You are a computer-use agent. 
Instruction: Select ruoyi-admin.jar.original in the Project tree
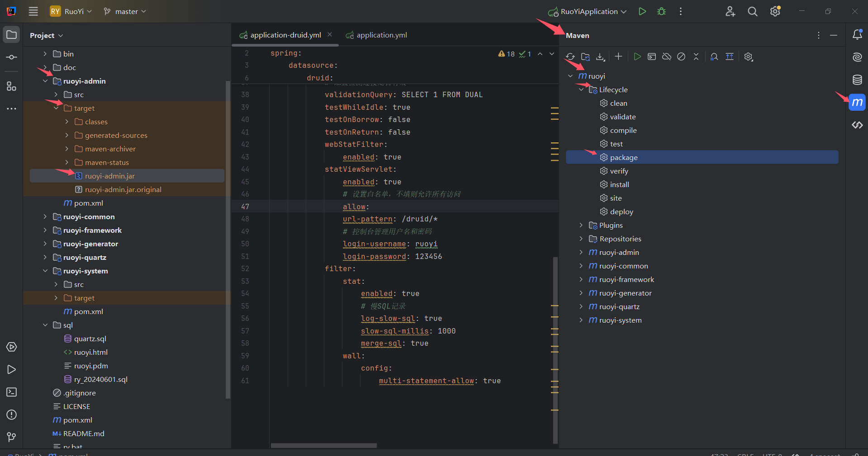pos(123,190)
